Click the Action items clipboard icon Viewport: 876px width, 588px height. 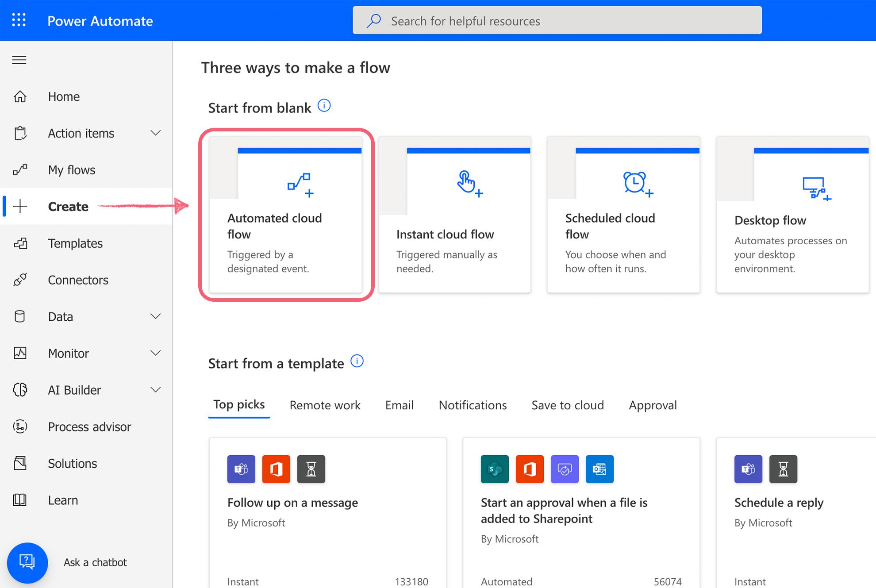coord(20,133)
